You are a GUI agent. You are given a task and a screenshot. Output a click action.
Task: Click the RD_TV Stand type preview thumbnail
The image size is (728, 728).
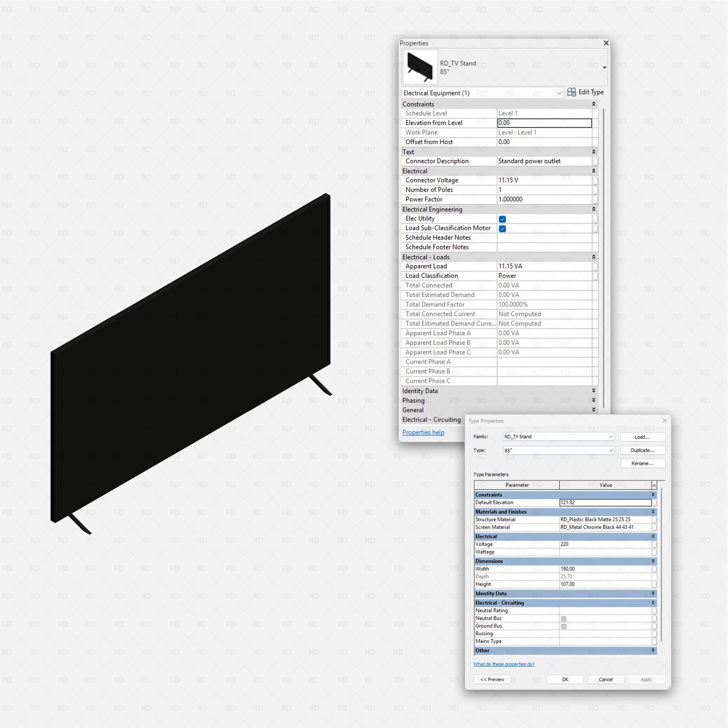(420, 67)
